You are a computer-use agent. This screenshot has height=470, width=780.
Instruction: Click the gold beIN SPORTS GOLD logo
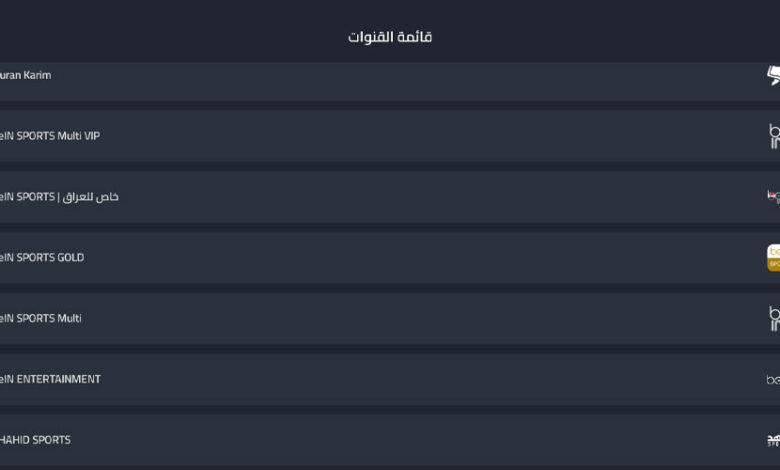[x=773, y=258]
